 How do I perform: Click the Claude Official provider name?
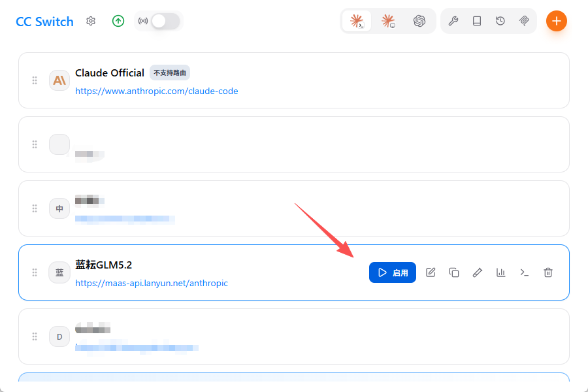(110, 73)
